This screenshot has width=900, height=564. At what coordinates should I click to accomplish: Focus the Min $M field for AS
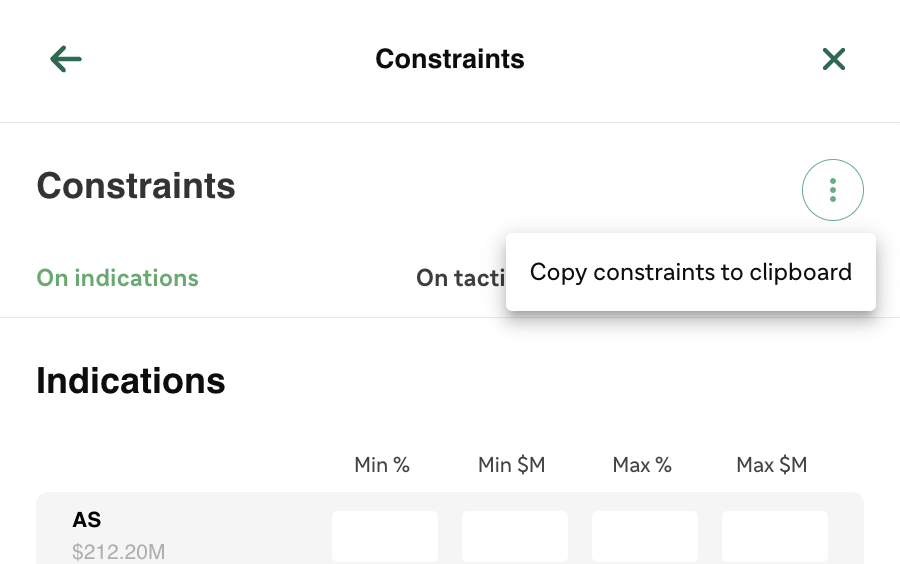515,536
